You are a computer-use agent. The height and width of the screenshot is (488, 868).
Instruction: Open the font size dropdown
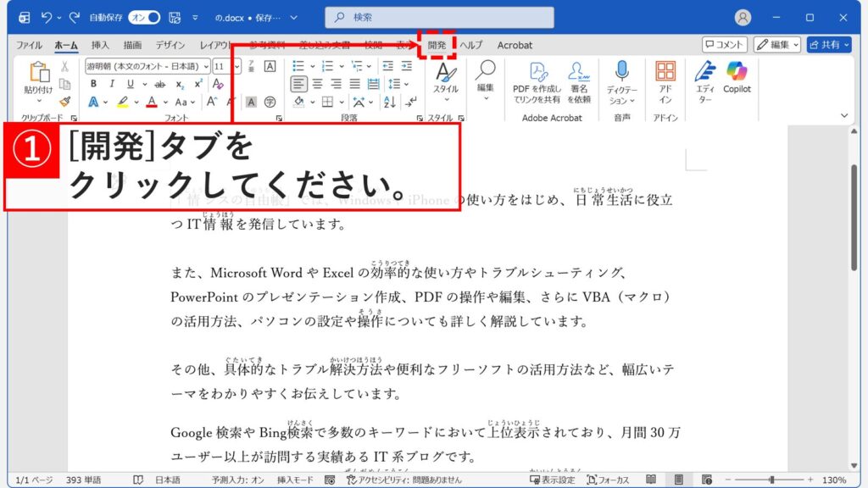[237, 65]
